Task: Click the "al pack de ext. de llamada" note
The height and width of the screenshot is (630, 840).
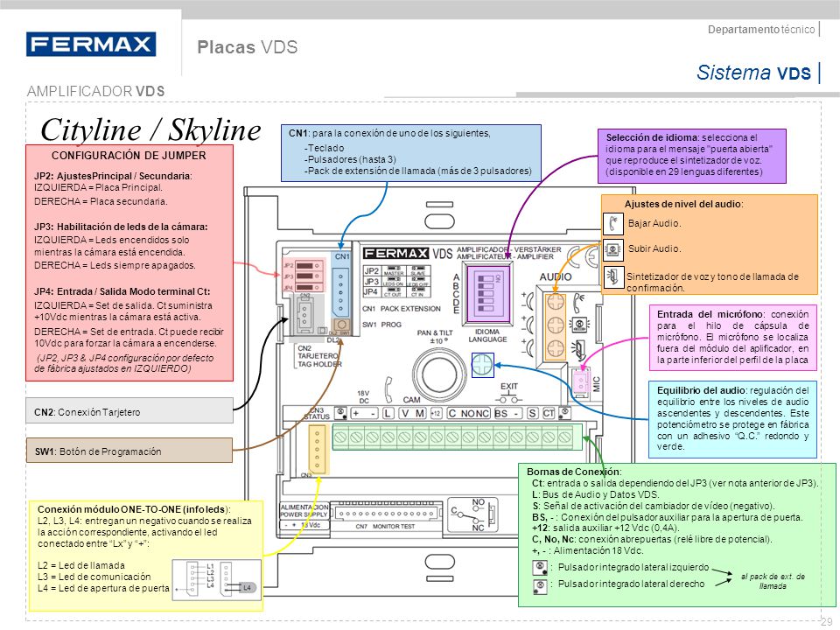Action: point(773,581)
